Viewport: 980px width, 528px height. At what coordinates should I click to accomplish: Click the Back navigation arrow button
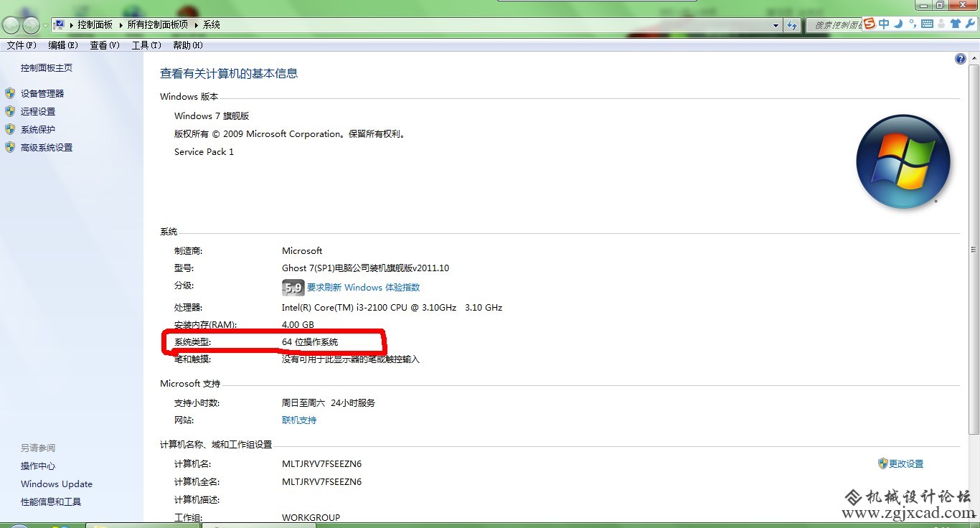click(11, 26)
